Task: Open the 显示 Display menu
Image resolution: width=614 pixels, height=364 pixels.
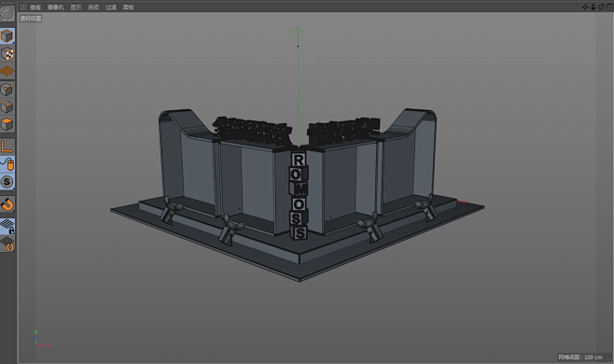Action: coord(76,7)
